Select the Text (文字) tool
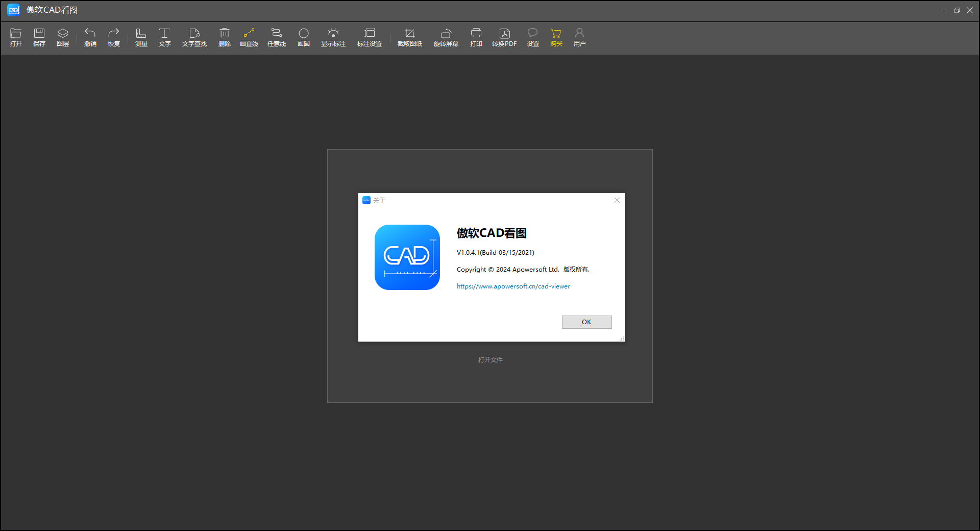Image resolution: width=980 pixels, height=531 pixels. pos(164,34)
